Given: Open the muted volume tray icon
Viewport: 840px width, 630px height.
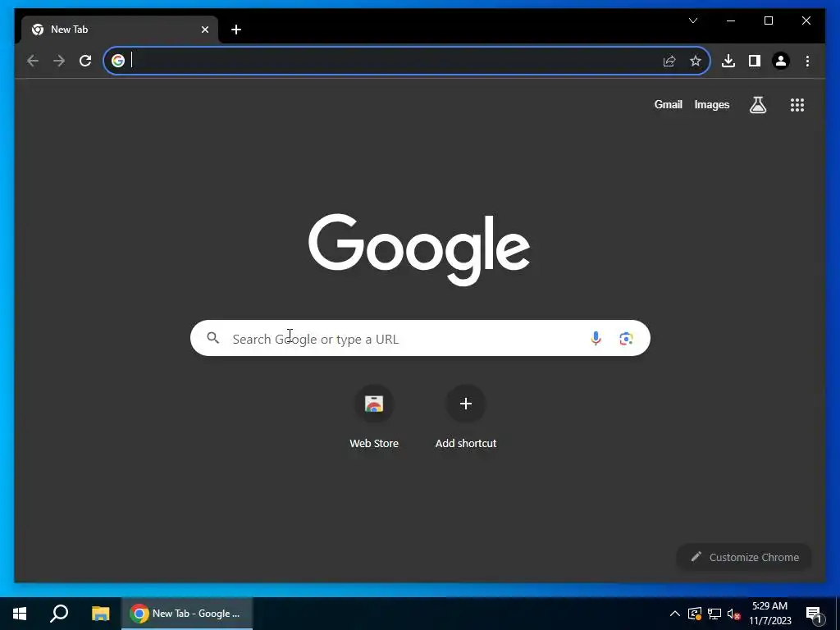Looking at the screenshot, I should [x=733, y=614].
